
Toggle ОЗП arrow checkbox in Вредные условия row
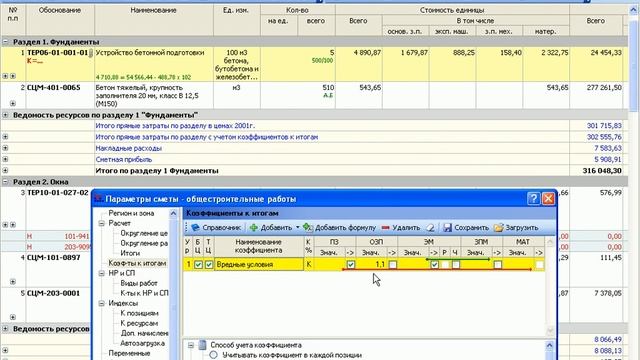[393, 264]
